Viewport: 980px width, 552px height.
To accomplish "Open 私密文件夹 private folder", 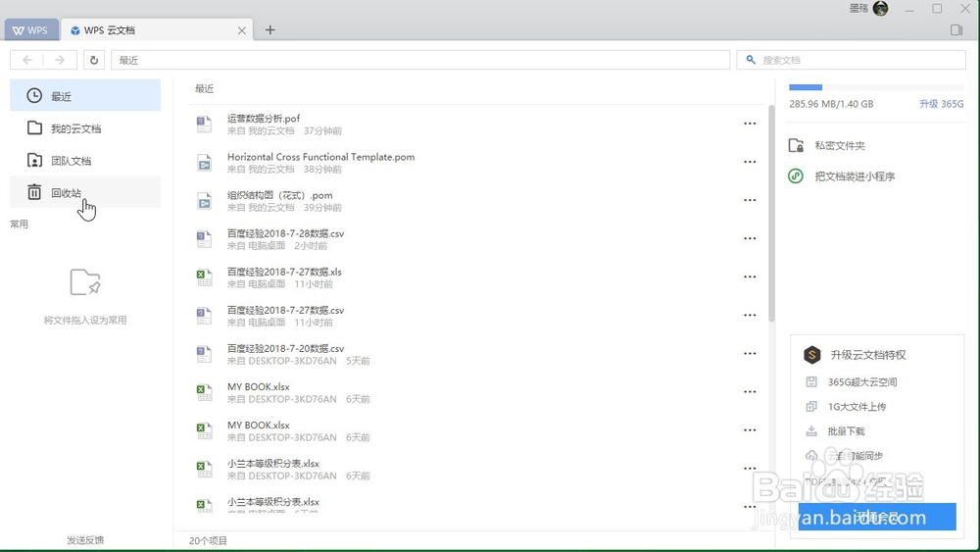I will point(840,146).
